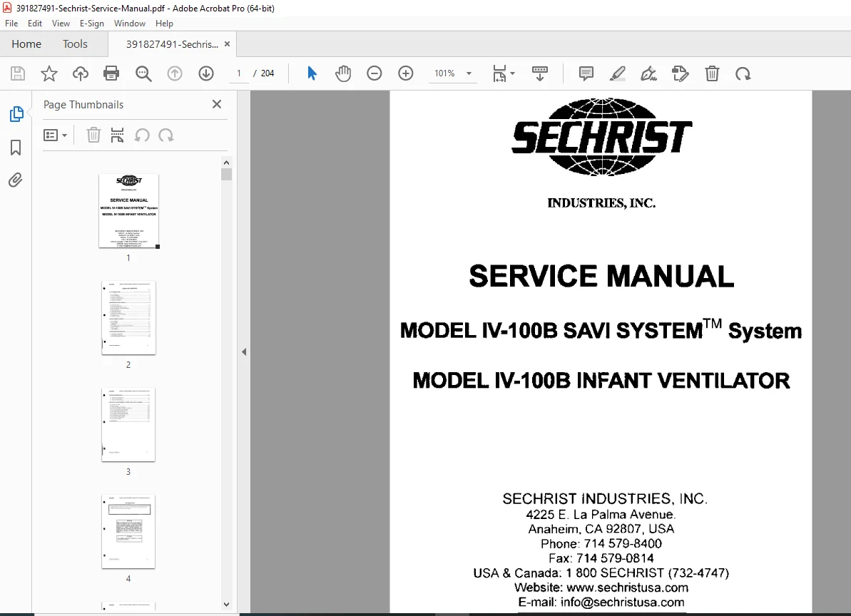Click the thumbnail scrollbar handle
Screen dimensions: 851x616
coord(226,174)
